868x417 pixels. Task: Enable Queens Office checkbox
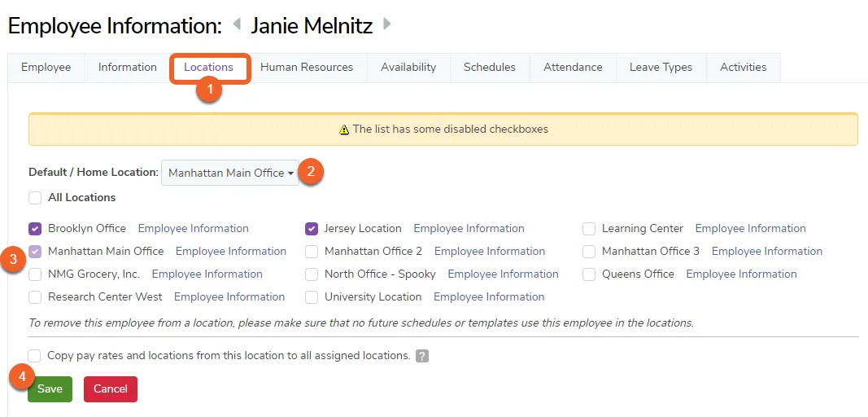(x=589, y=274)
